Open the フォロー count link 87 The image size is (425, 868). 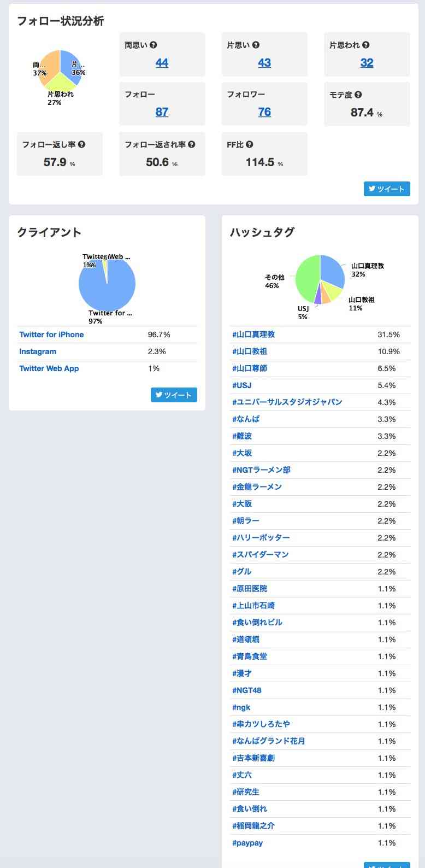point(162,112)
